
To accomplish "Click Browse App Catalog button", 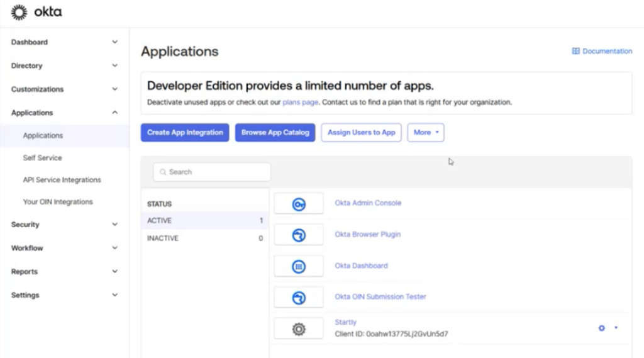I will pos(275,132).
